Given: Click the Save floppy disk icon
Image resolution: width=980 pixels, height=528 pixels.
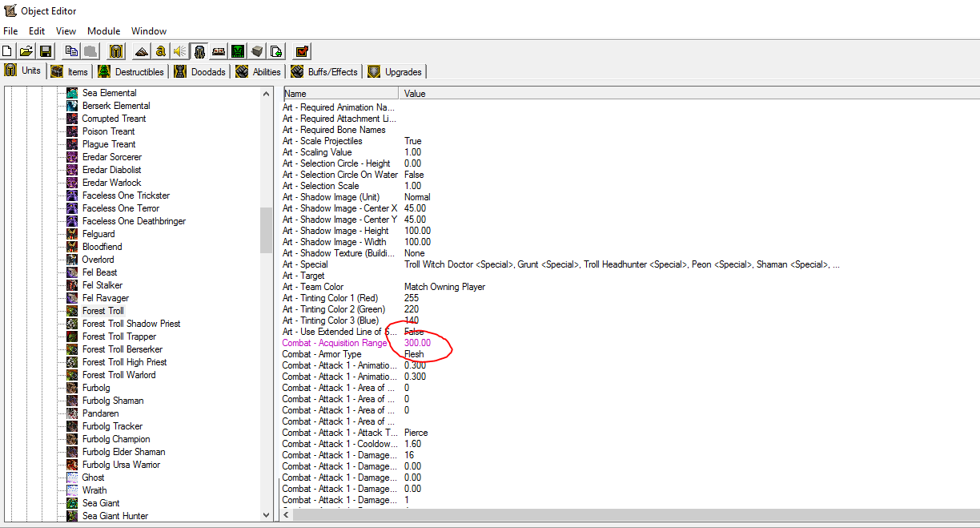Looking at the screenshot, I should tap(46, 51).
